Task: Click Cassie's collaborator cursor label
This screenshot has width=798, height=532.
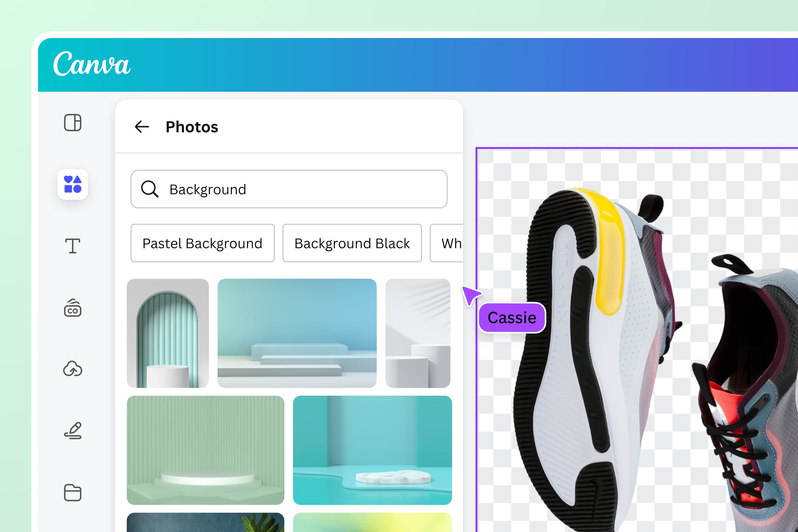Action: click(512, 318)
